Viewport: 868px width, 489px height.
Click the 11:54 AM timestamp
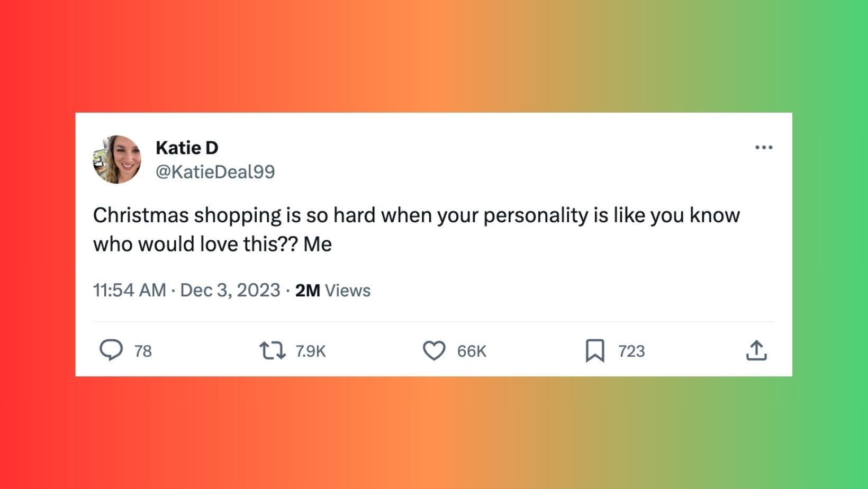coord(130,290)
